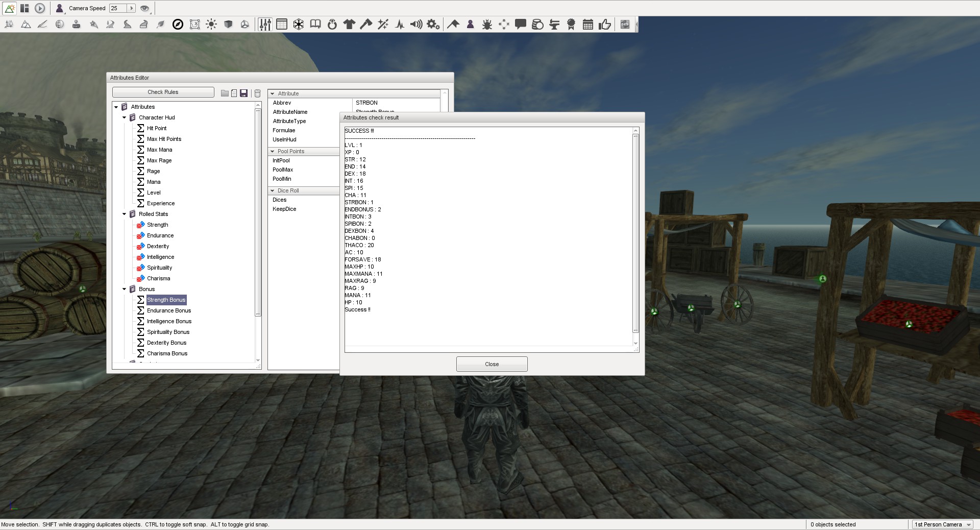Collapse the Bonus tree node
This screenshot has height=530, width=980.
pos(124,289)
